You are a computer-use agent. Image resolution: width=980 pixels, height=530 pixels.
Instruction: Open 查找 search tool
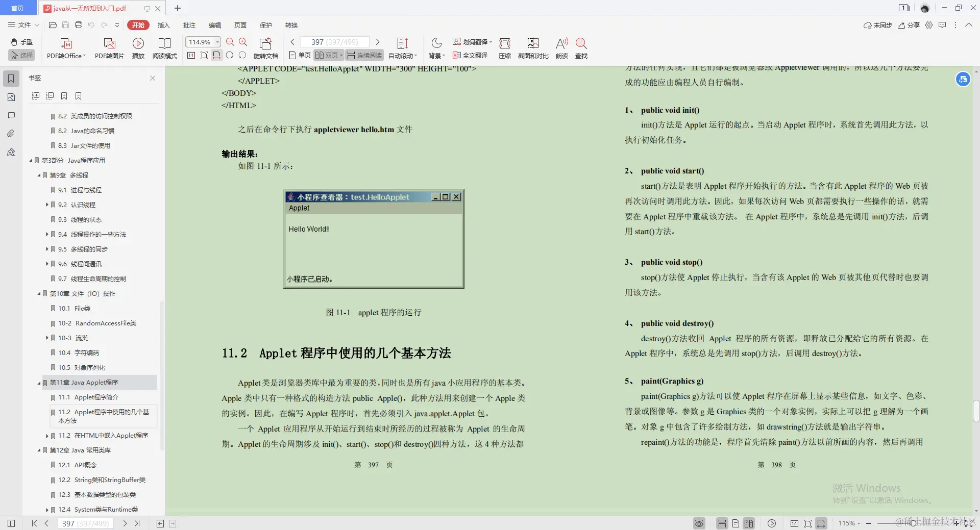pyautogui.click(x=581, y=48)
